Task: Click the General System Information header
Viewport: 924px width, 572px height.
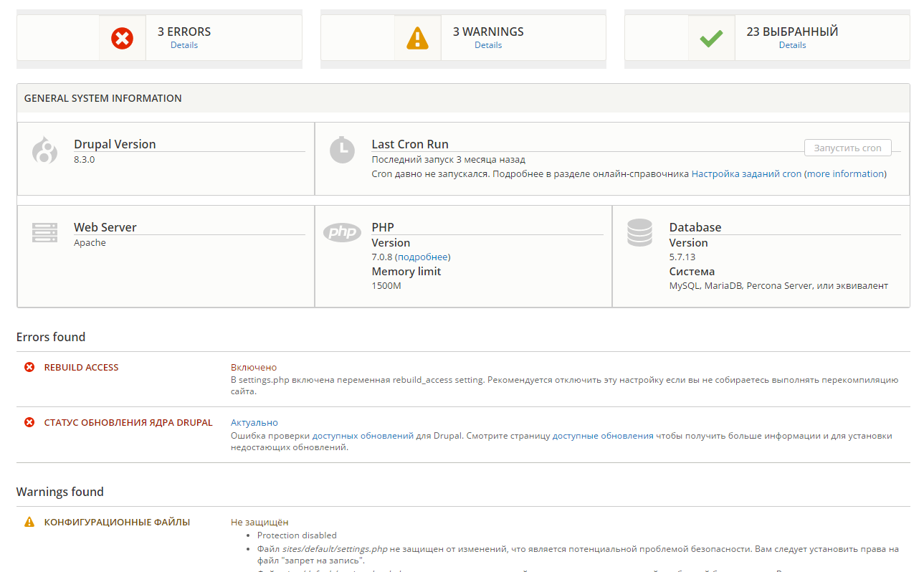Action: point(103,98)
